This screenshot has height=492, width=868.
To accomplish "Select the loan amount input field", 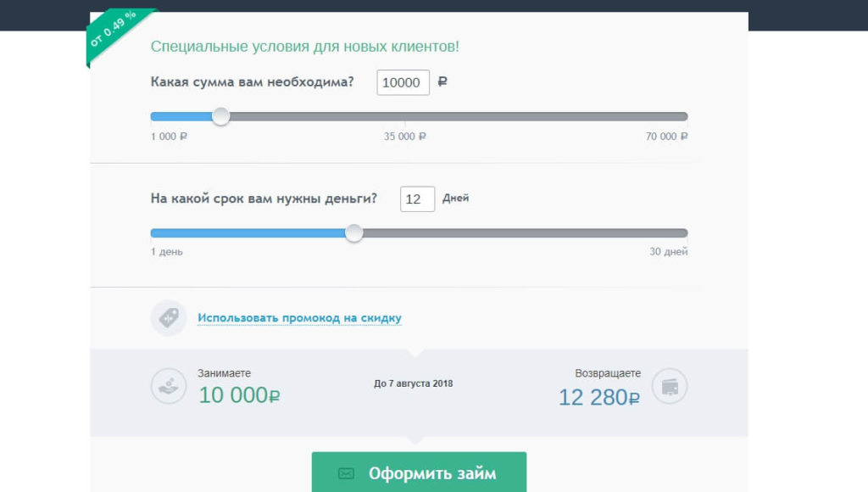I will point(403,82).
